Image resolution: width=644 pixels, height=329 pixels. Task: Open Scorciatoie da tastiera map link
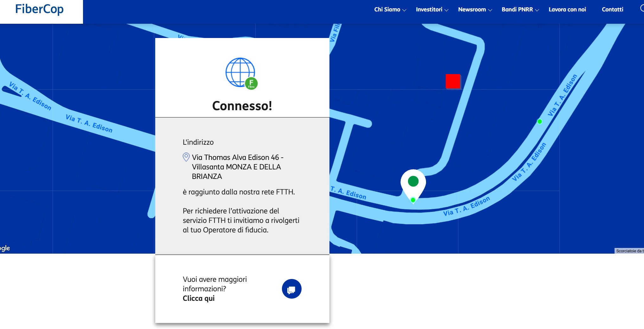pos(629,251)
